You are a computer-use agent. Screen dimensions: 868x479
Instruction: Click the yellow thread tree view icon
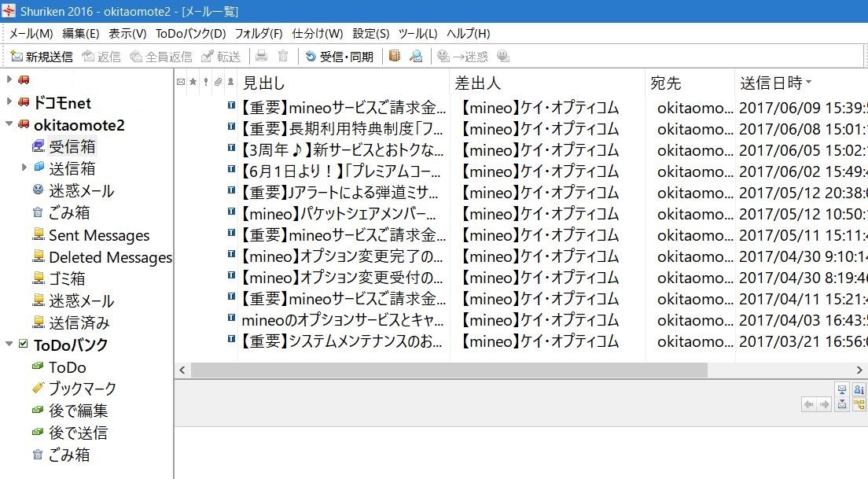(x=859, y=404)
